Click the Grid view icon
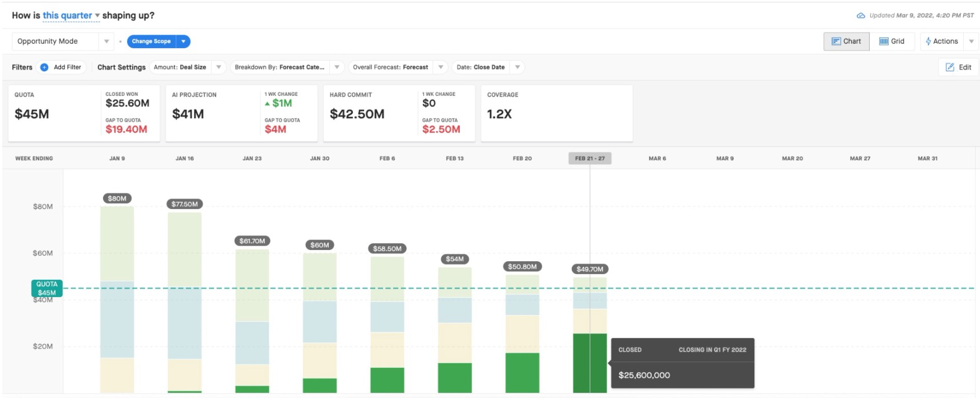Image resolution: width=980 pixels, height=398 pixels. pos(884,41)
